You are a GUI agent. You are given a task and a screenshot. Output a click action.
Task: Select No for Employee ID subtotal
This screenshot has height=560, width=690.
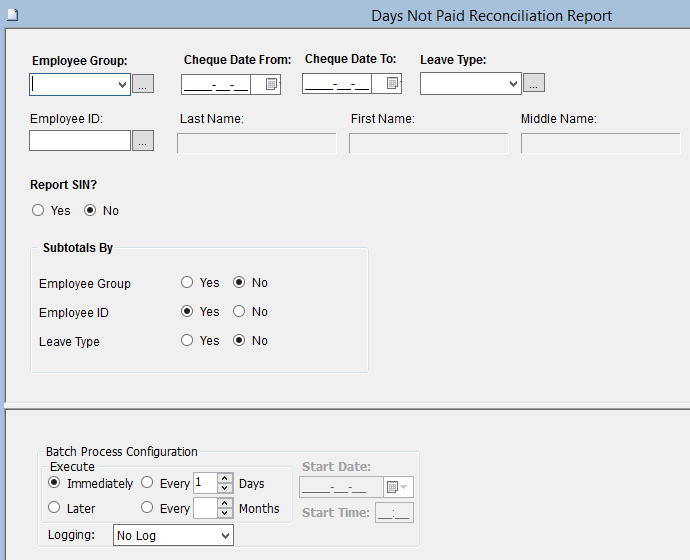[239, 312]
